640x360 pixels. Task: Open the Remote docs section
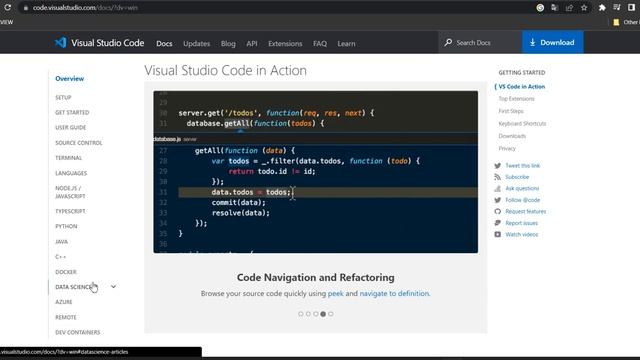point(66,317)
